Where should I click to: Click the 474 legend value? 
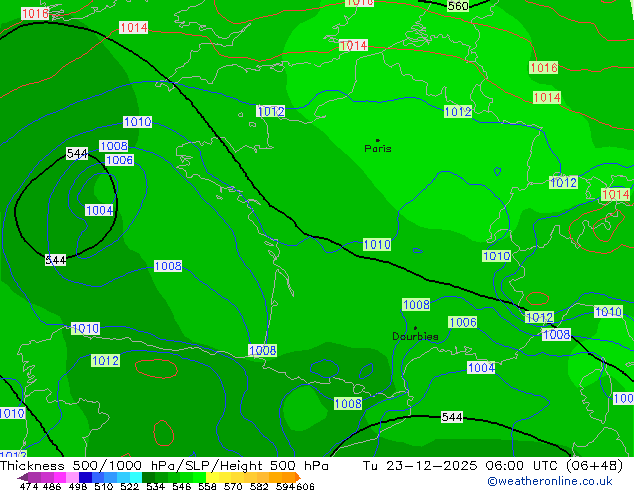(29, 486)
